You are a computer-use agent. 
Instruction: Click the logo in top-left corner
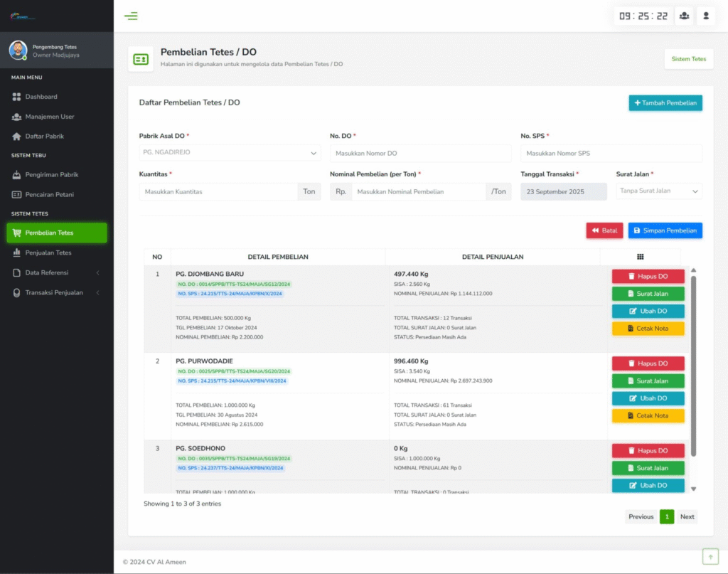point(23,16)
